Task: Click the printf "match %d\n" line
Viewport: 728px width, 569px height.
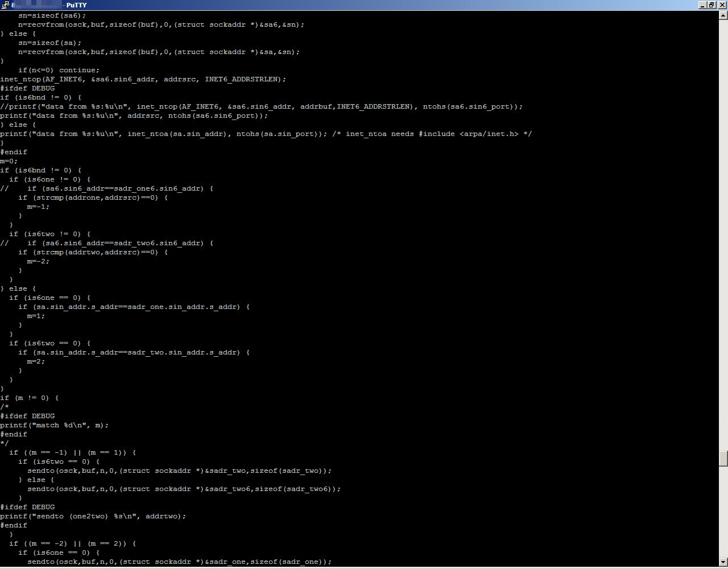Action: 54,425
